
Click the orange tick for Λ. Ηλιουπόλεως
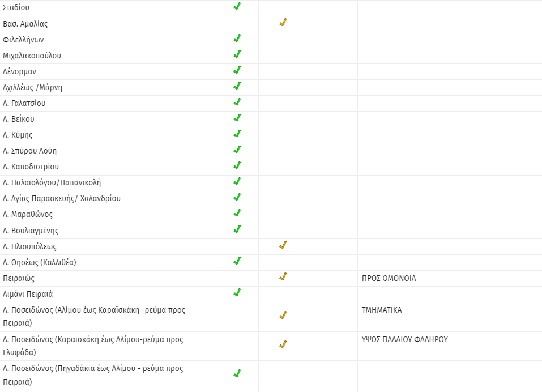point(283,245)
